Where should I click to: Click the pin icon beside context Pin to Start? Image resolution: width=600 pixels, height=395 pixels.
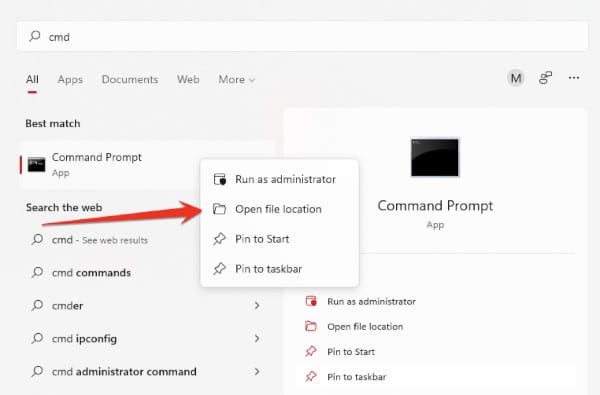219,239
